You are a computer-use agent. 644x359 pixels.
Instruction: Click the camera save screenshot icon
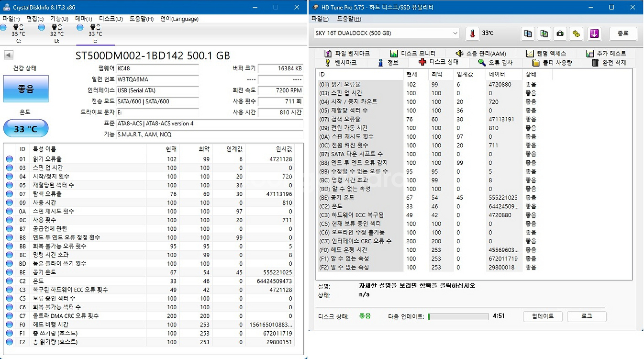point(560,34)
